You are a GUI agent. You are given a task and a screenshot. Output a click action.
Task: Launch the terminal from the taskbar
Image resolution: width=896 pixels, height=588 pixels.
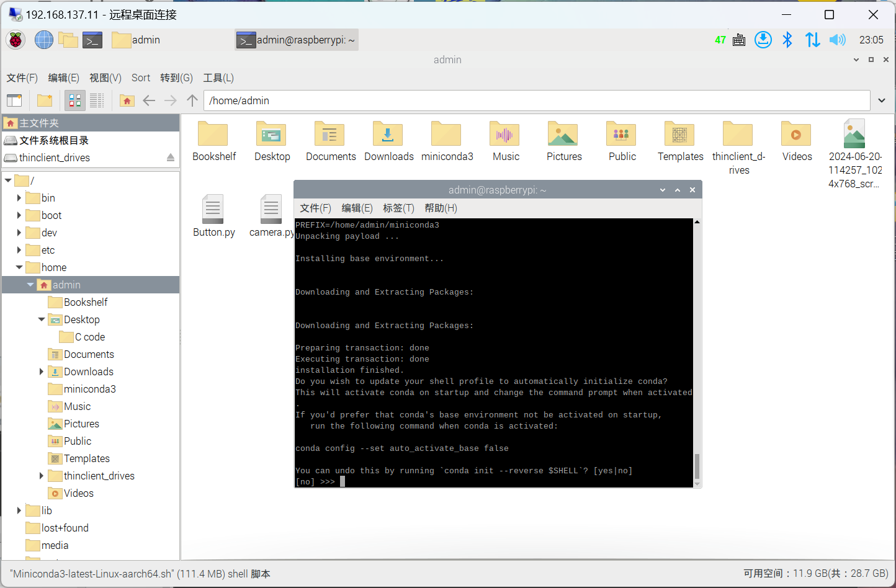[x=92, y=40]
